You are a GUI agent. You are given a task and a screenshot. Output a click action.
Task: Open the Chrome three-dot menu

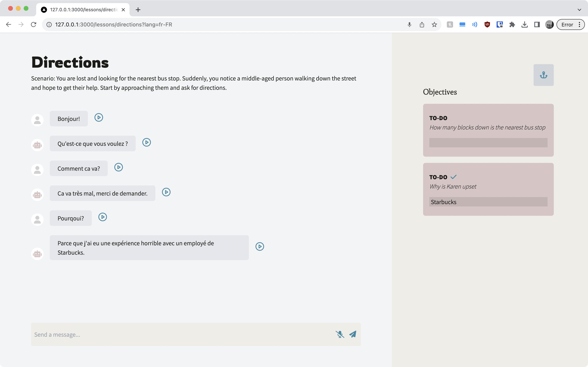(x=579, y=24)
